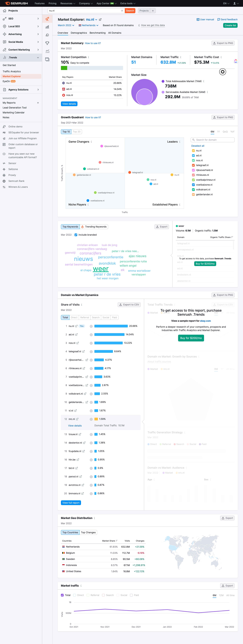The height and width of the screenshot is (644, 243).
Task: Open nu.nl external link next to title
Action: point(100,20)
